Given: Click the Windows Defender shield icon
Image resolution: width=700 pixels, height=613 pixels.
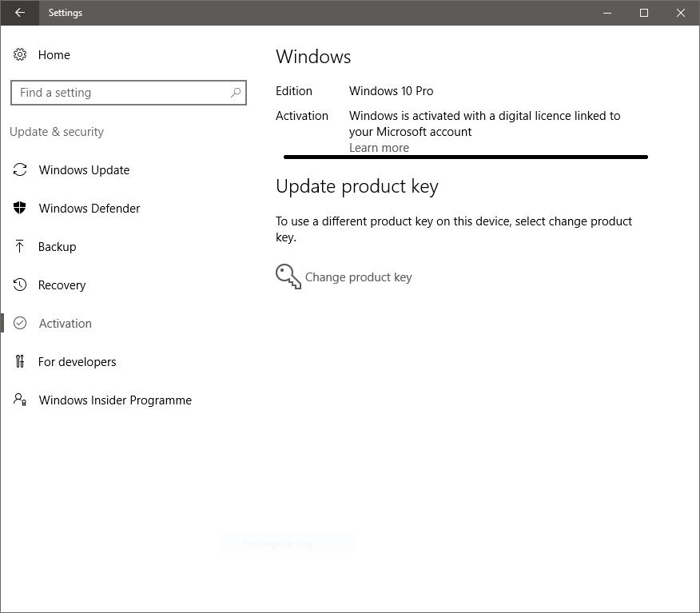Looking at the screenshot, I should pos(20,208).
